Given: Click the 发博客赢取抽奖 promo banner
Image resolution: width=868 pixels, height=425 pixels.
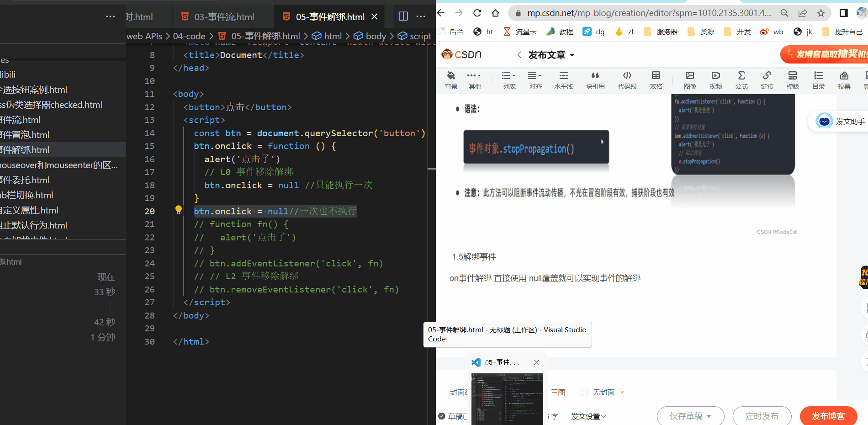Looking at the screenshot, I should pyautogui.click(x=825, y=54).
